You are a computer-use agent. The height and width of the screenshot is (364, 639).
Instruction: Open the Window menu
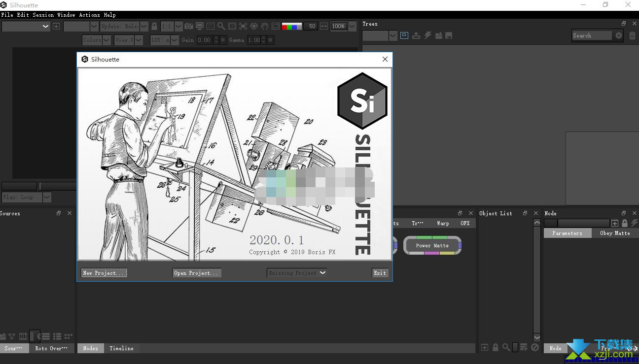coord(66,15)
